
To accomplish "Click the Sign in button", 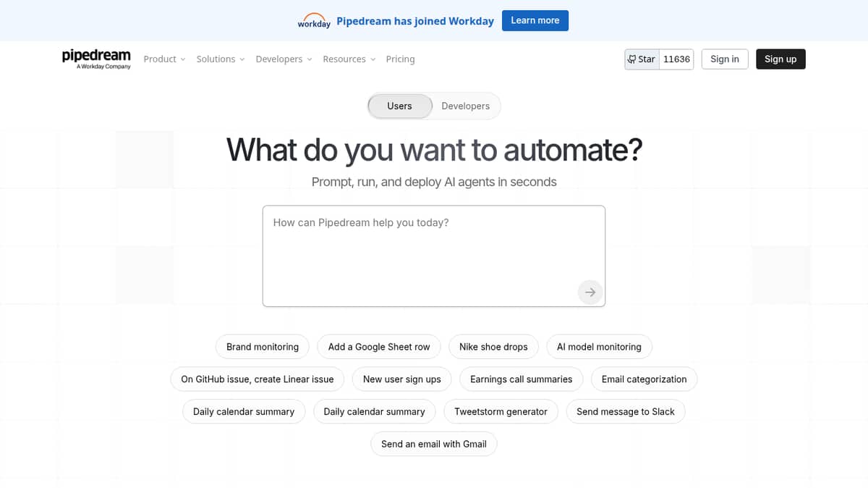I will [725, 59].
